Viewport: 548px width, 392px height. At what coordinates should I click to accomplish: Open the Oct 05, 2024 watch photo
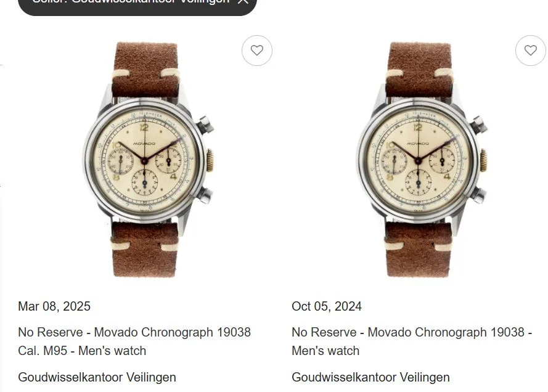coord(422,160)
